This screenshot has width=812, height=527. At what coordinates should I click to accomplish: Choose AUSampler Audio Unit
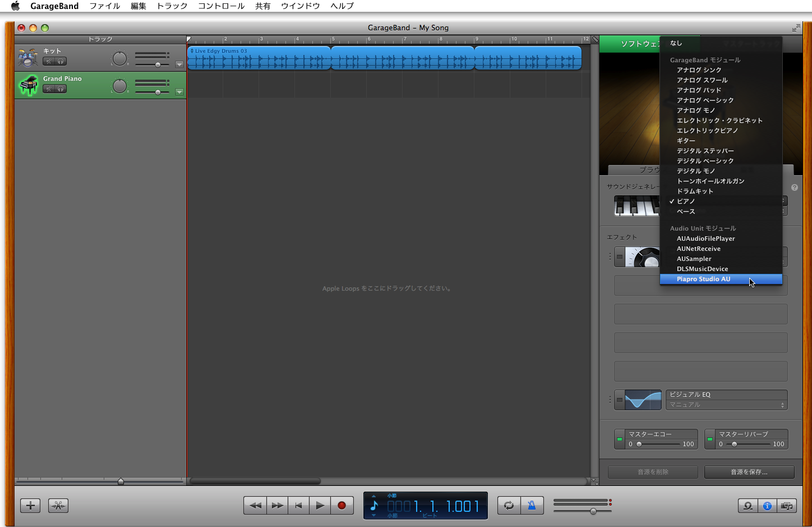coord(721,259)
